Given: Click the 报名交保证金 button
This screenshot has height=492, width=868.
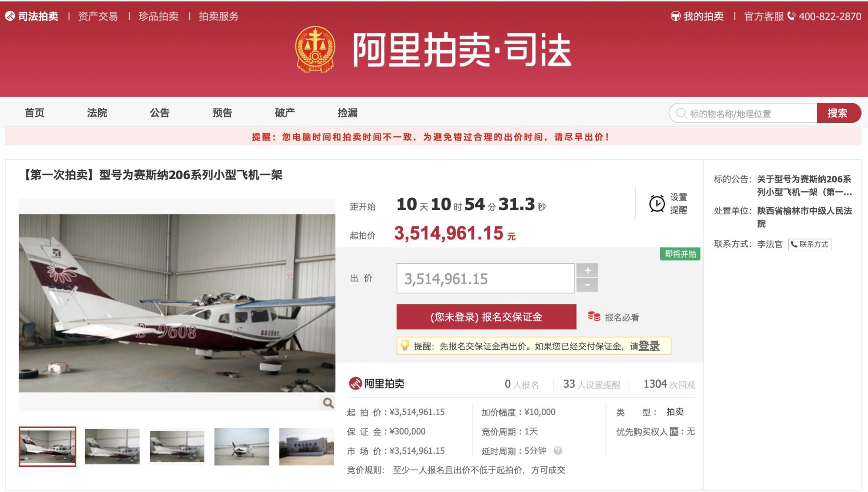Looking at the screenshot, I should pyautogui.click(x=486, y=317).
